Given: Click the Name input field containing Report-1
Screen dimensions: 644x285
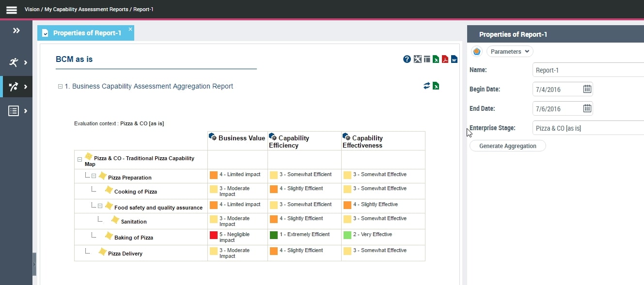Looking at the screenshot, I should pyautogui.click(x=587, y=70).
